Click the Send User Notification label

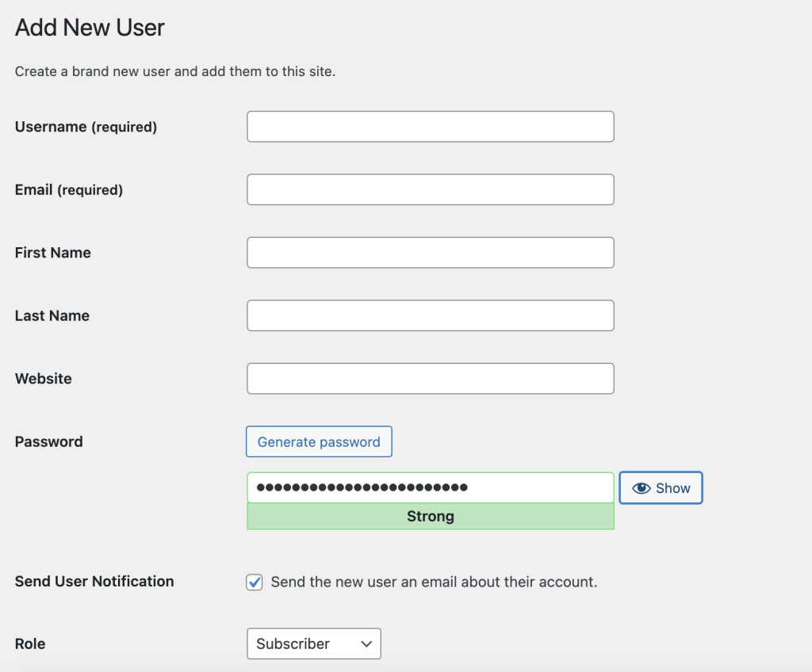(94, 582)
